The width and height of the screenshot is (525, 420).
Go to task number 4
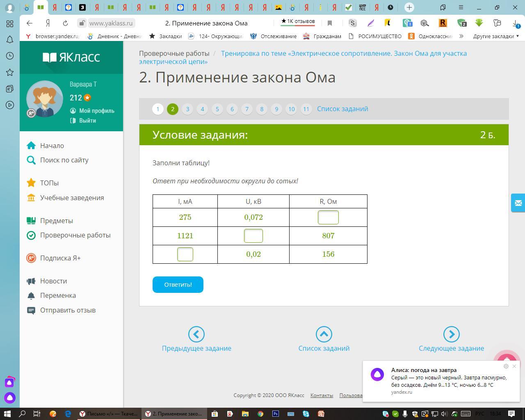point(202,109)
